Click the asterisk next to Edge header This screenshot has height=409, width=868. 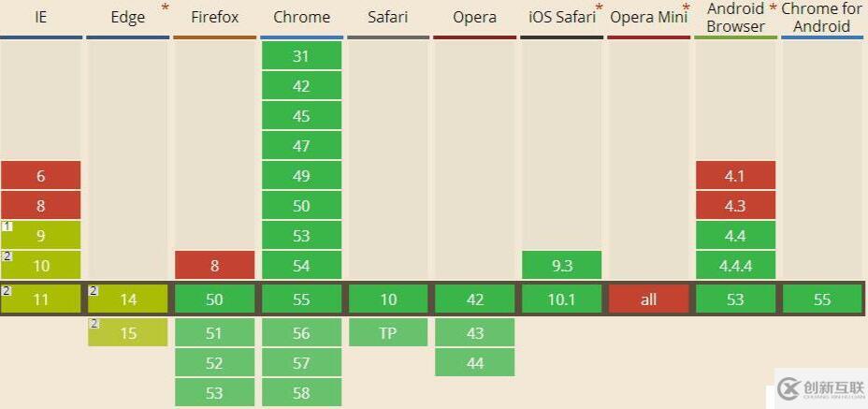(x=166, y=7)
